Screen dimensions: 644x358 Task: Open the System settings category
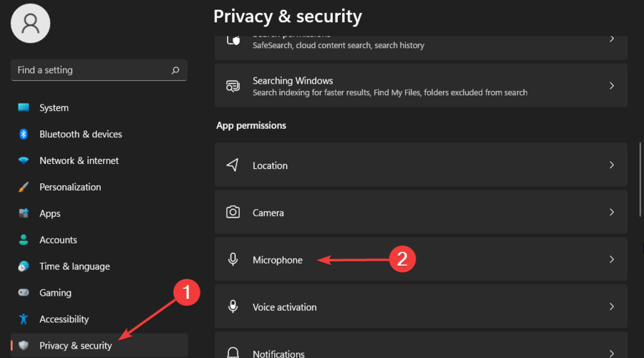[54, 108]
